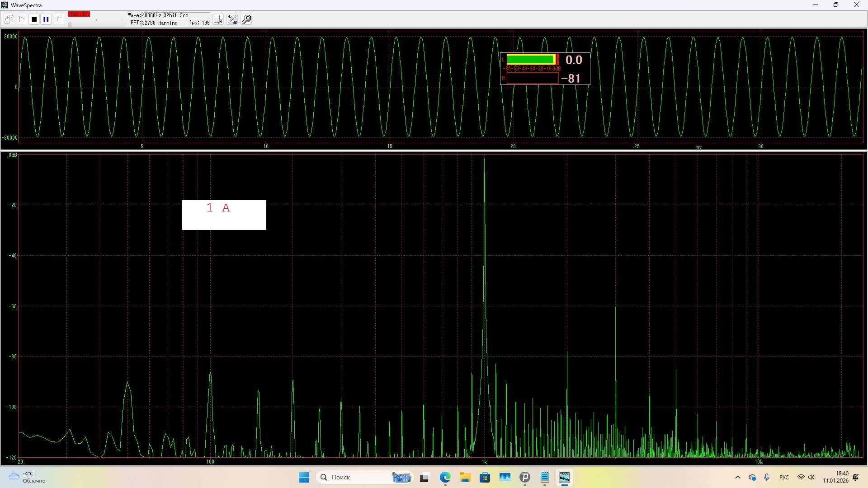
Task: Click the red Rec.In indicator
Action: pyautogui.click(x=79, y=14)
